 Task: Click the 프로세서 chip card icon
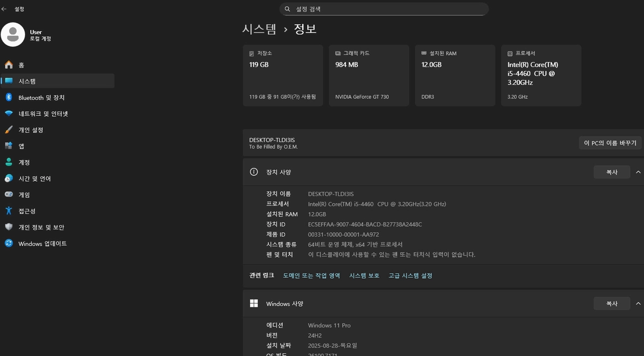click(x=510, y=54)
